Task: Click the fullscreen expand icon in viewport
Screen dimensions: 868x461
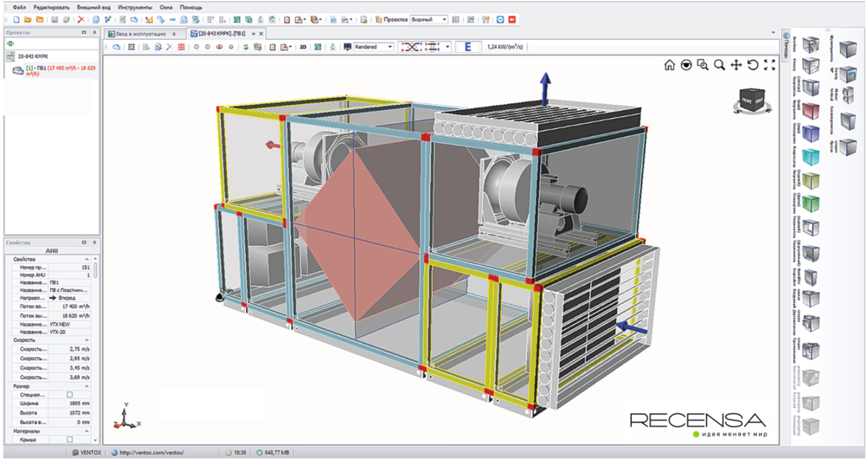Action: pyautogui.click(x=770, y=65)
